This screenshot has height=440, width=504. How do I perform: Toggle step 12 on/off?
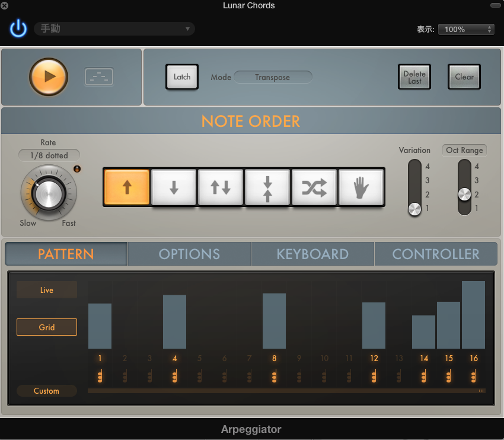374,358
